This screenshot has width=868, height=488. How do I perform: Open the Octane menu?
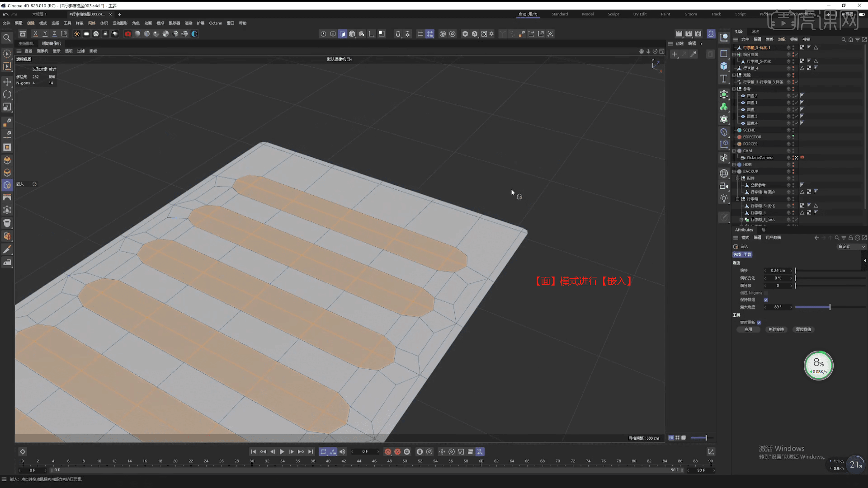216,23
